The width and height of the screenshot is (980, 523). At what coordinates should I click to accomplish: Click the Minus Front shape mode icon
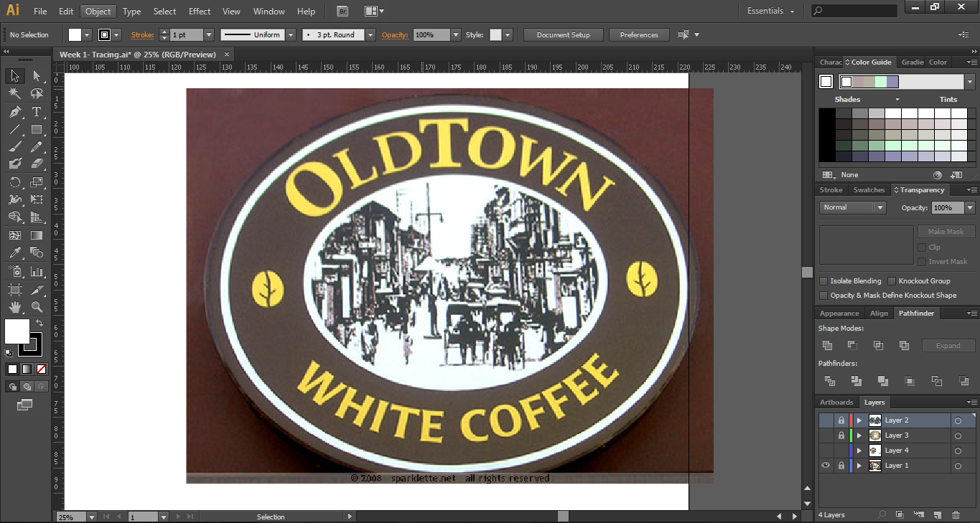(852, 346)
